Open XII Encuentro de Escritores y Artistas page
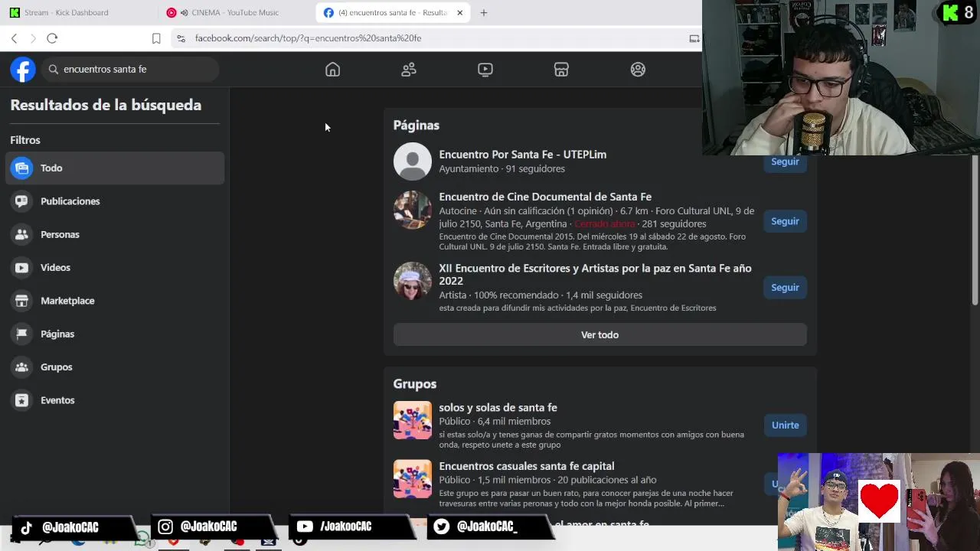This screenshot has height=551, width=980. (595, 274)
